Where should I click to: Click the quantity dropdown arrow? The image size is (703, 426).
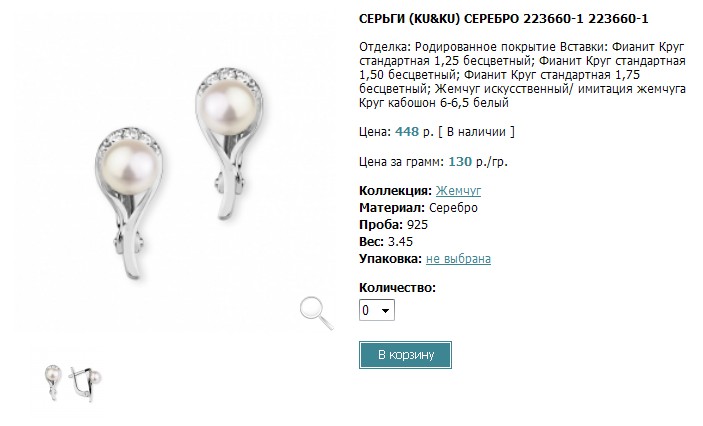[x=385, y=310]
